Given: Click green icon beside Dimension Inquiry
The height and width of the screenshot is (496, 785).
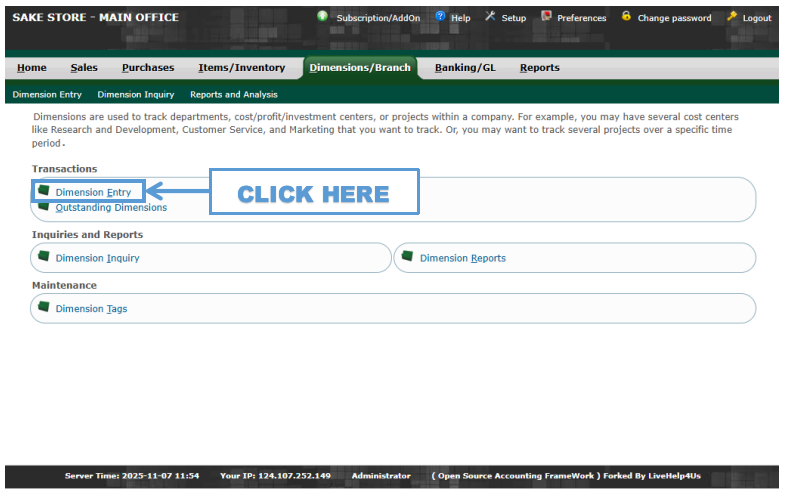Looking at the screenshot, I should pyautogui.click(x=44, y=256).
